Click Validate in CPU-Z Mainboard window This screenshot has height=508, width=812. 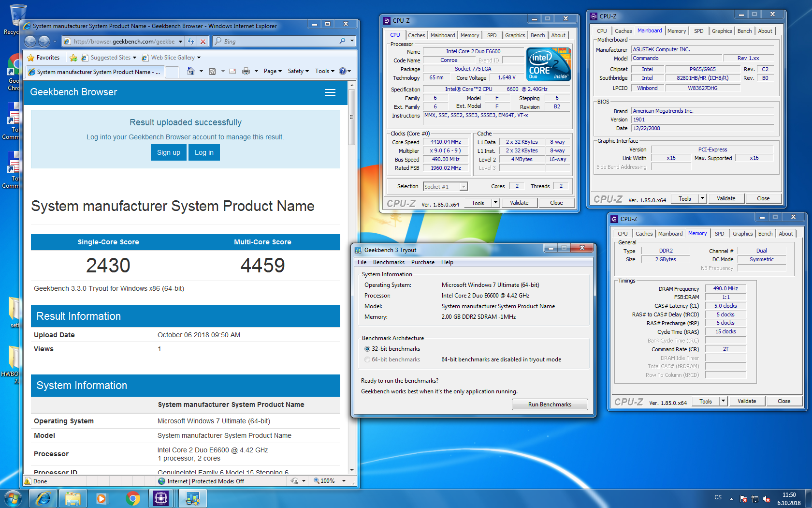pos(726,198)
